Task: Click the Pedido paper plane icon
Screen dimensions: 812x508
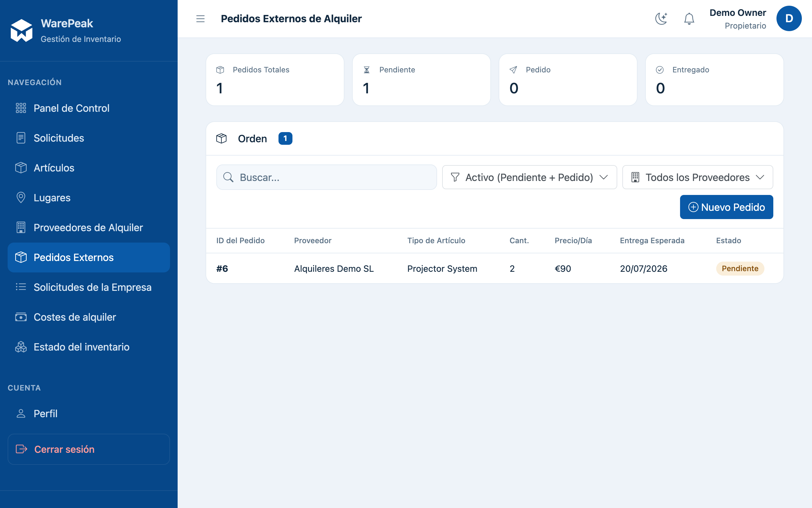Action: (x=513, y=70)
